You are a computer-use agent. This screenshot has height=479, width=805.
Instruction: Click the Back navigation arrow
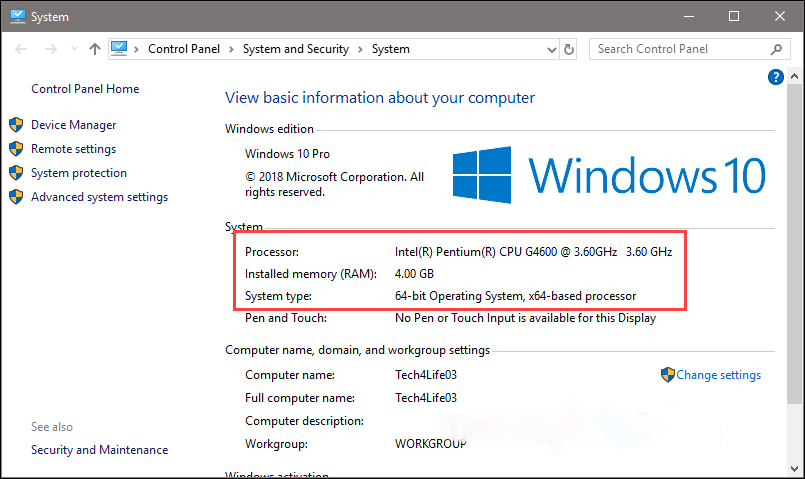(x=22, y=49)
